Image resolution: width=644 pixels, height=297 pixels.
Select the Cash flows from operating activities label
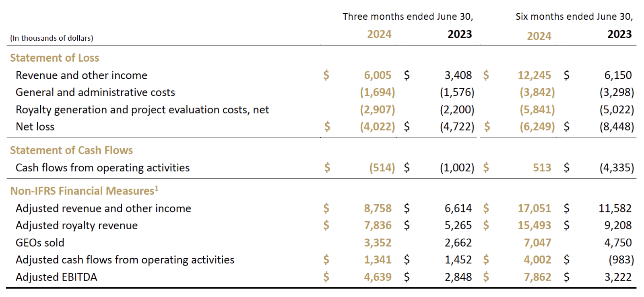(x=102, y=168)
